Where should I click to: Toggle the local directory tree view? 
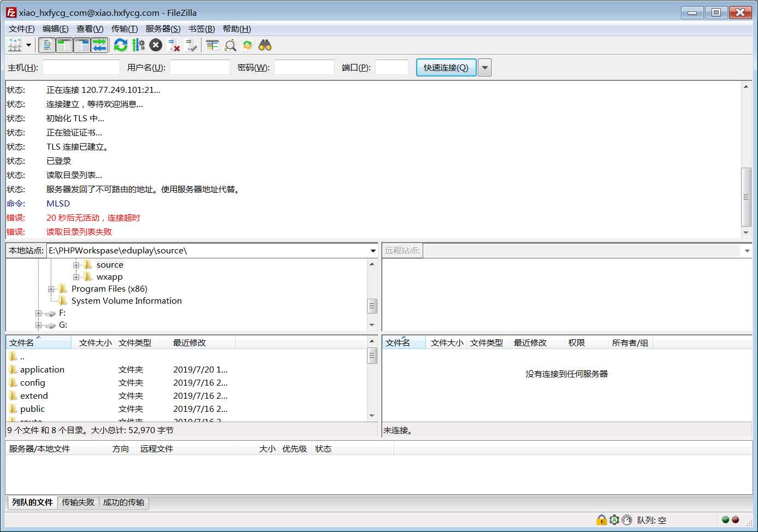point(64,45)
